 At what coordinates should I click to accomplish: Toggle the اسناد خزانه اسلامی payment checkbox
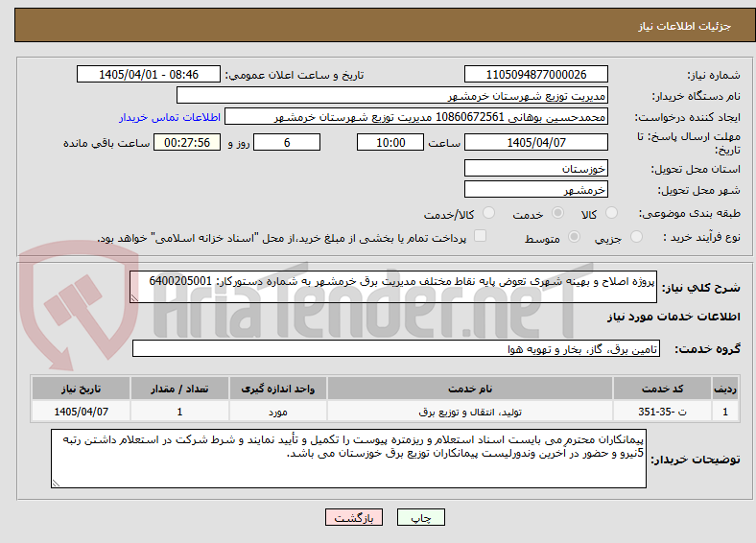pos(480,236)
